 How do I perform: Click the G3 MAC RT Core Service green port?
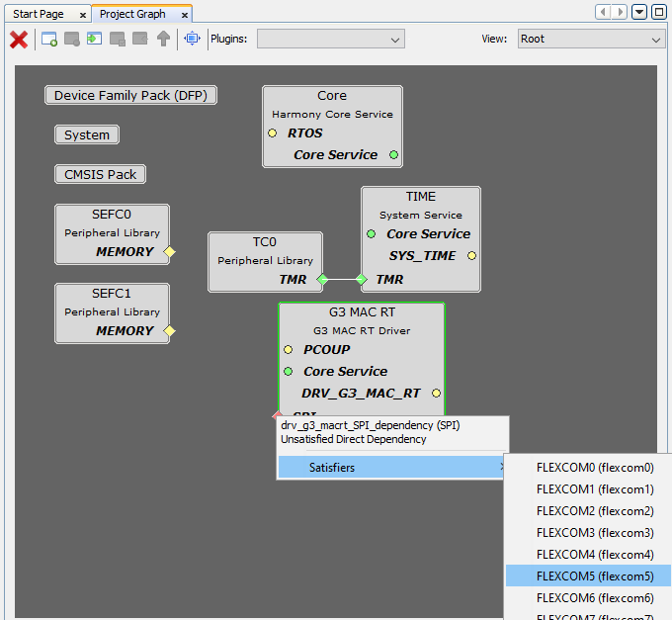tap(288, 372)
